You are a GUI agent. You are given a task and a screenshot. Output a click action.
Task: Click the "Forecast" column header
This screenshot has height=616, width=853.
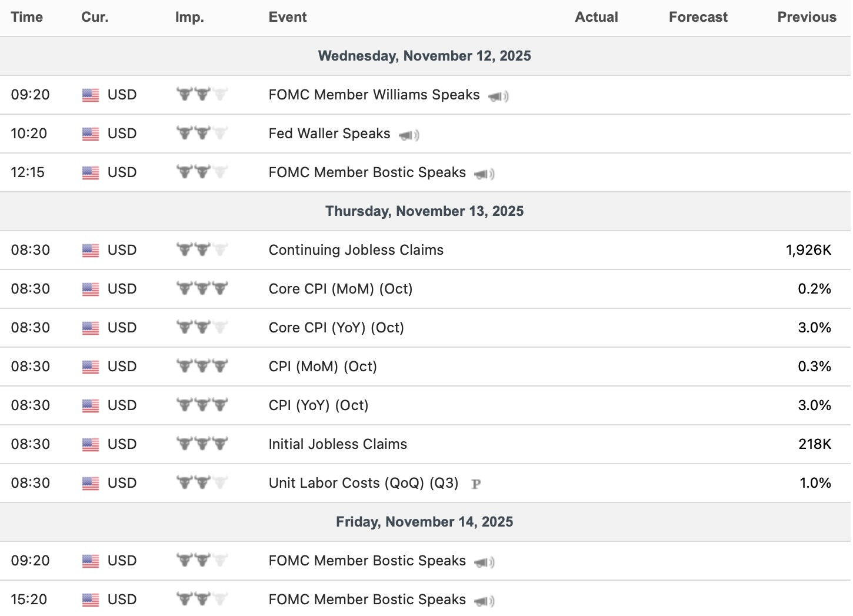(x=698, y=17)
